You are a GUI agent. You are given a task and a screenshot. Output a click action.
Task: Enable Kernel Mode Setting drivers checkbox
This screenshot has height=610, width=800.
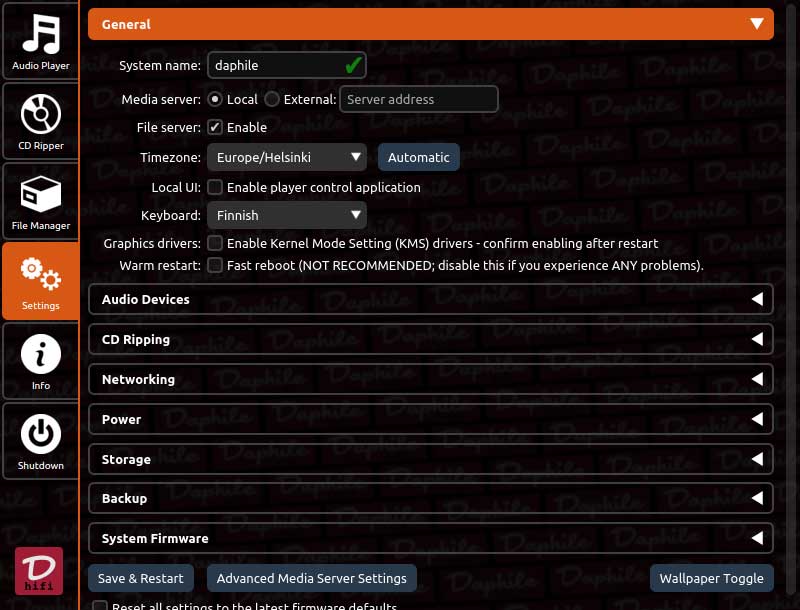pos(215,243)
